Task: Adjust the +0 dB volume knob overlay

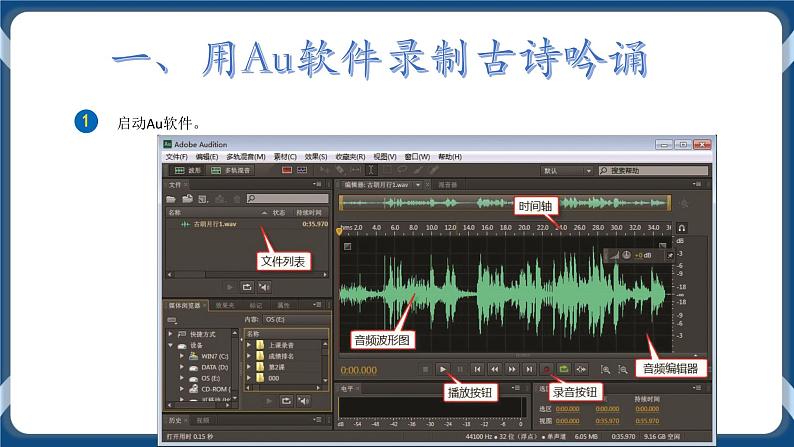Action: (626, 256)
